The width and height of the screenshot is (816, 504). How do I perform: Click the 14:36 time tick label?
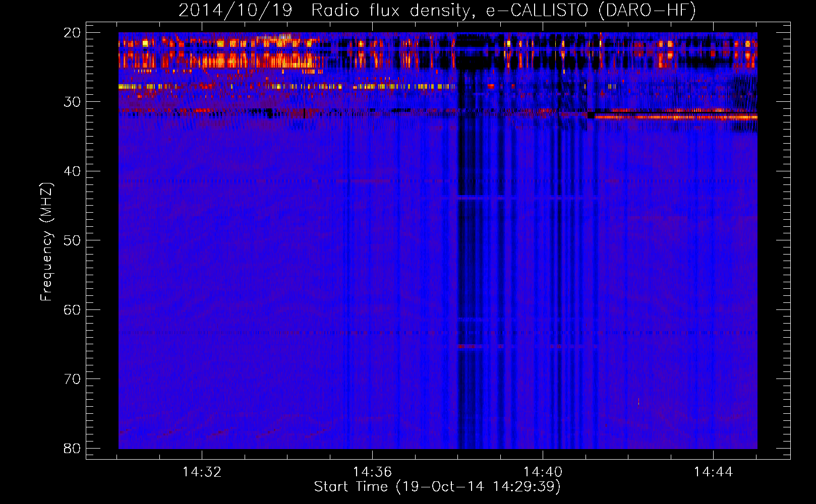pyautogui.click(x=372, y=472)
